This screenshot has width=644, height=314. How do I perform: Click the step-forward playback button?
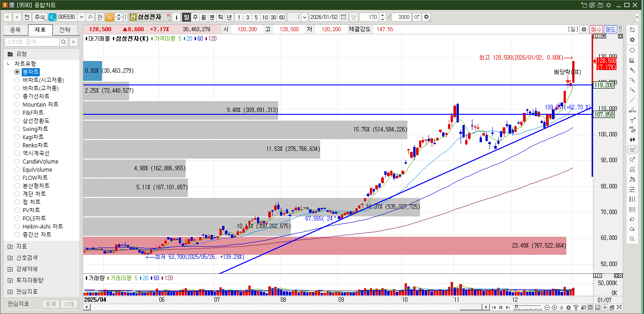click(x=508, y=307)
